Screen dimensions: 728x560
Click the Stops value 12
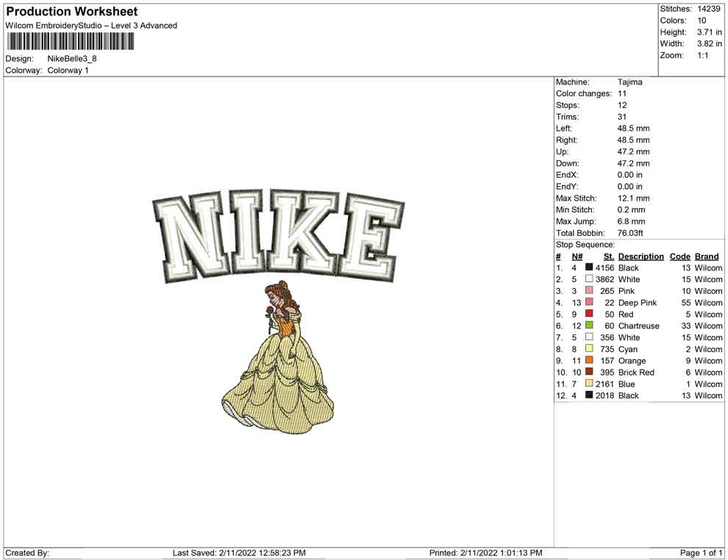(x=622, y=105)
